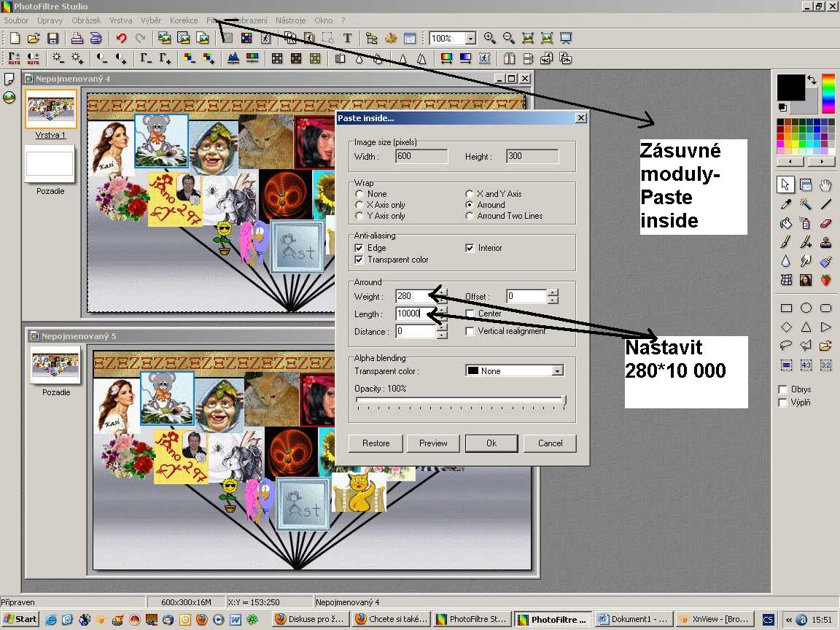This screenshot has height=630, width=840.
Task: Tick the Obrys checkbox
Action: point(783,389)
